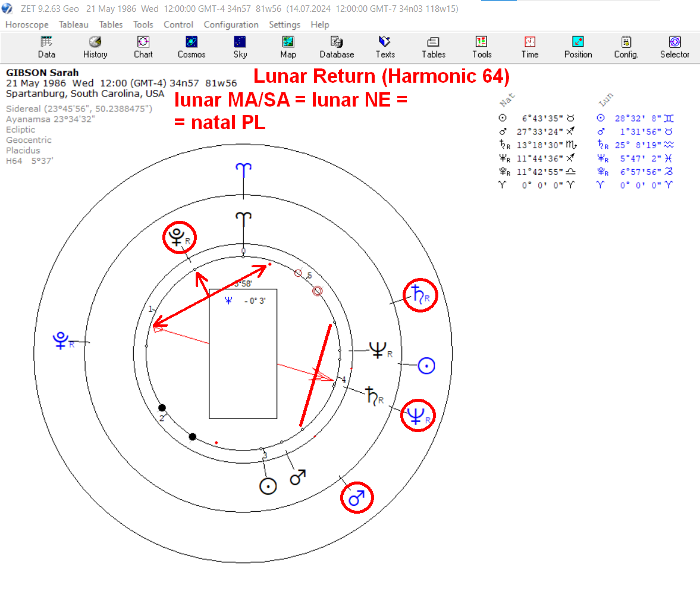700x597 pixels.
Task: Click the Lun column header
Action: pyautogui.click(x=606, y=99)
